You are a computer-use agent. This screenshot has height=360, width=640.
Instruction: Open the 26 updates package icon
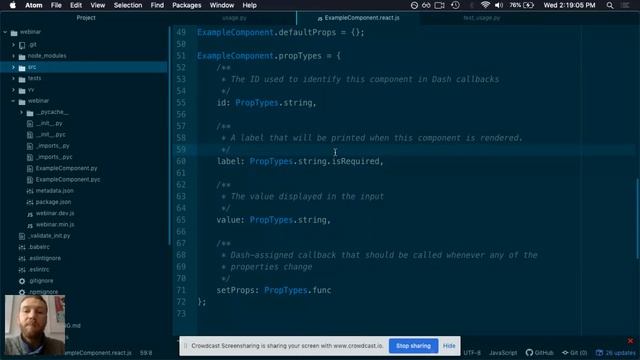point(599,353)
